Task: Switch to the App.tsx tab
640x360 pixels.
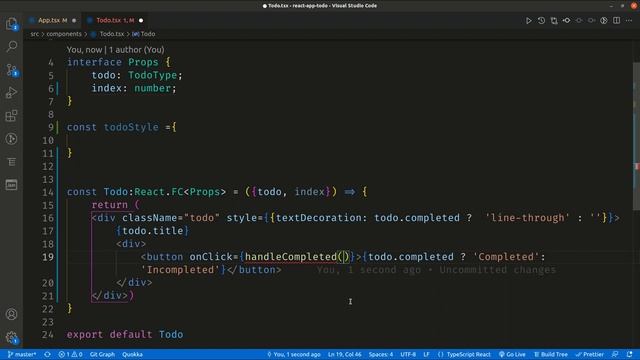Action: click(x=52, y=20)
